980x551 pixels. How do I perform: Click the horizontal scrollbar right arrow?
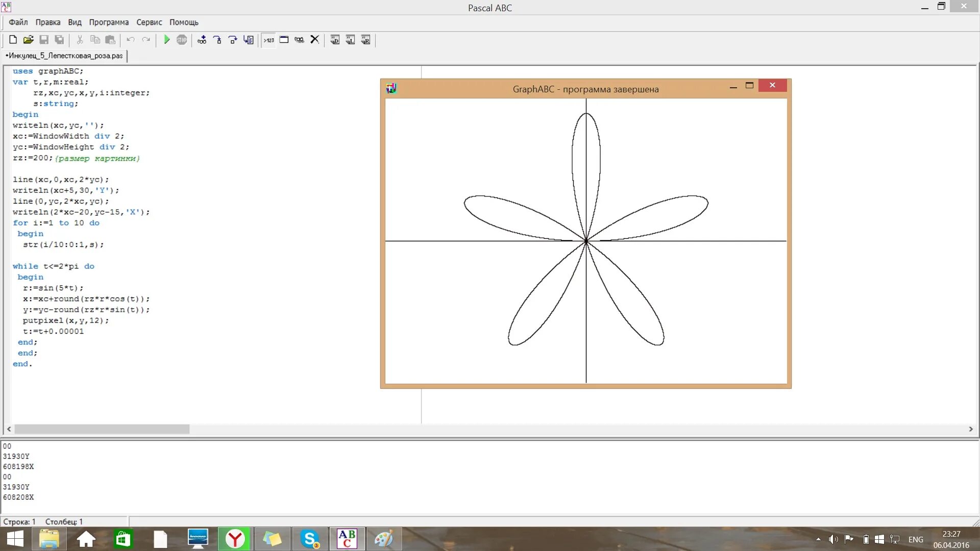coord(971,430)
